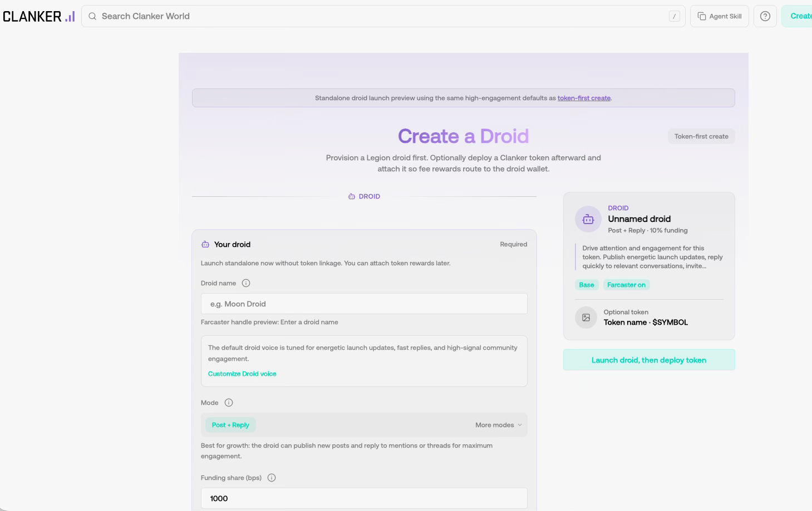Select the Post + Reply mode
The image size is (812, 511).
pos(230,425)
